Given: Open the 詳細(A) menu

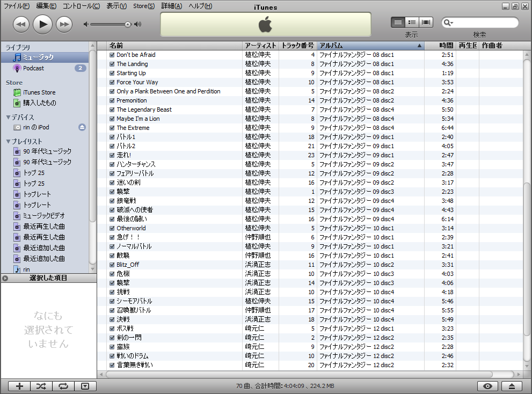Looking at the screenshot, I should pos(171,6).
